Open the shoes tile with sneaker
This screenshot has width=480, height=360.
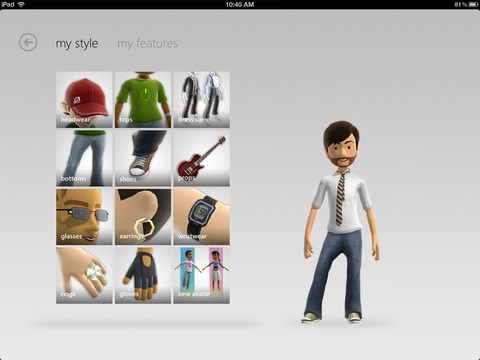[143, 158]
